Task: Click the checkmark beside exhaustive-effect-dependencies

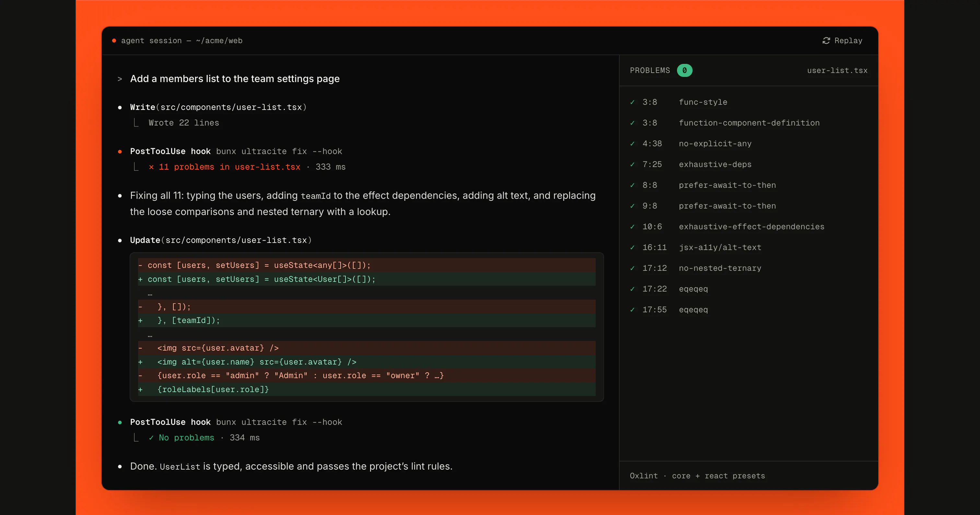Action: coord(632,226)
